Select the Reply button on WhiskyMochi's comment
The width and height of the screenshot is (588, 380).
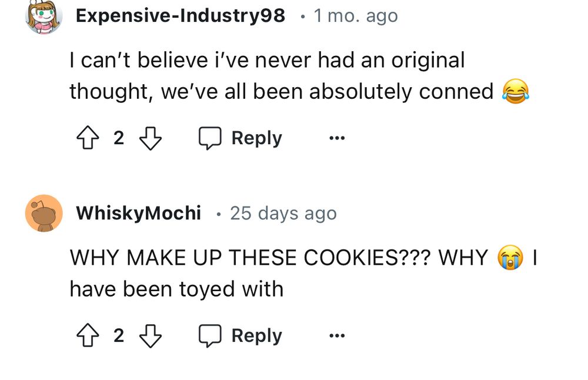point(256,336)
